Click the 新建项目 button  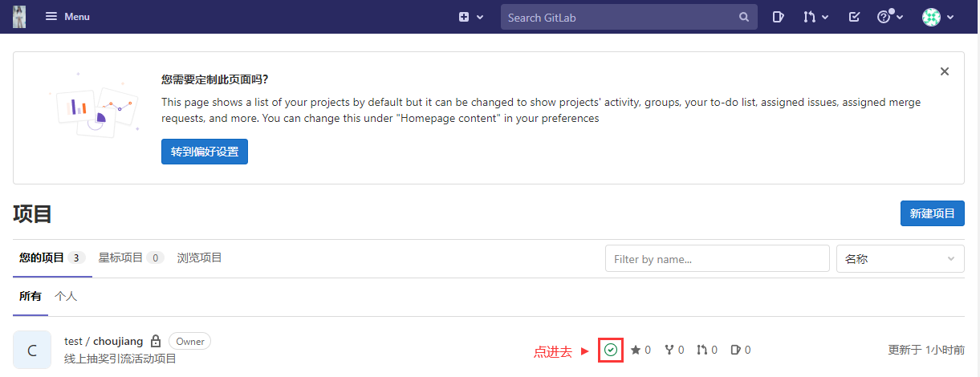coord(933,213)
